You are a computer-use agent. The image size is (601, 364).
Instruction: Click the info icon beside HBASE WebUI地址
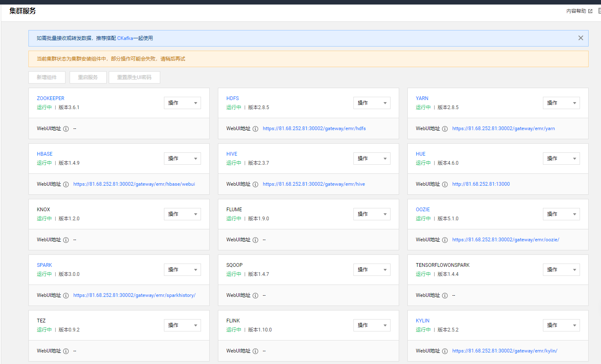pos(66,184)
